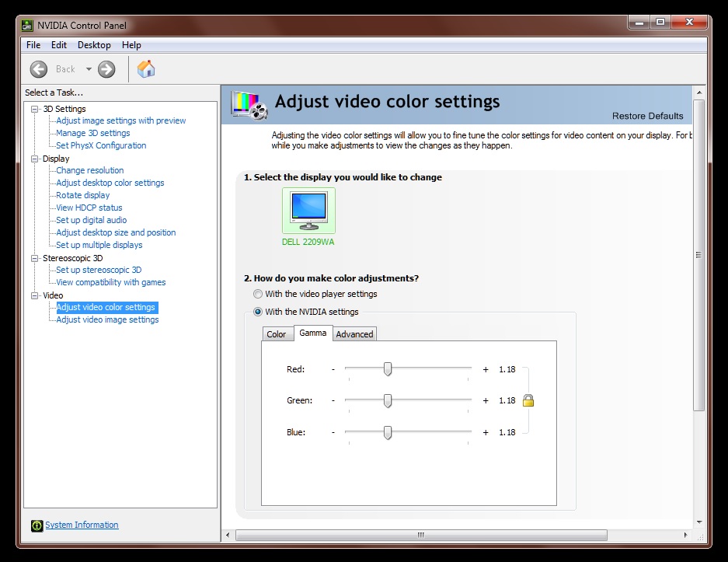This screenshot has height=562, width=728.
Task: Click the Red gamma value 1.18
Action: point(507,369)
